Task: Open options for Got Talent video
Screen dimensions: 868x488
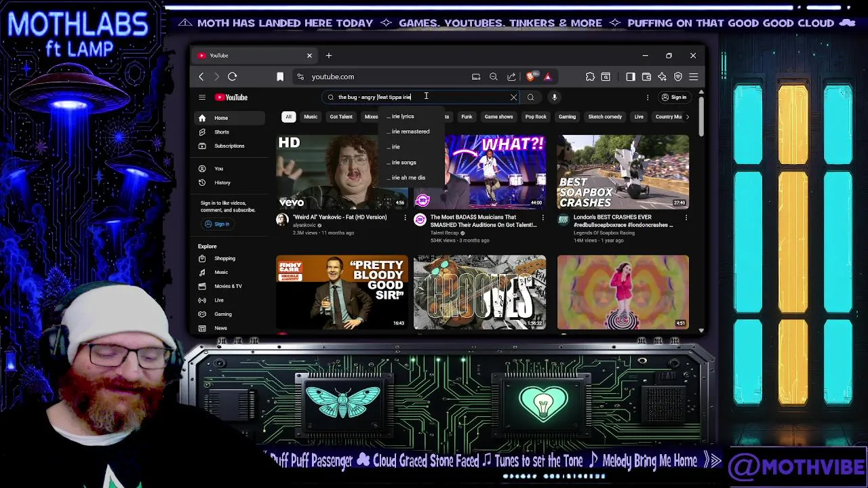Action: pyautogui.click(x=542, y=218)
